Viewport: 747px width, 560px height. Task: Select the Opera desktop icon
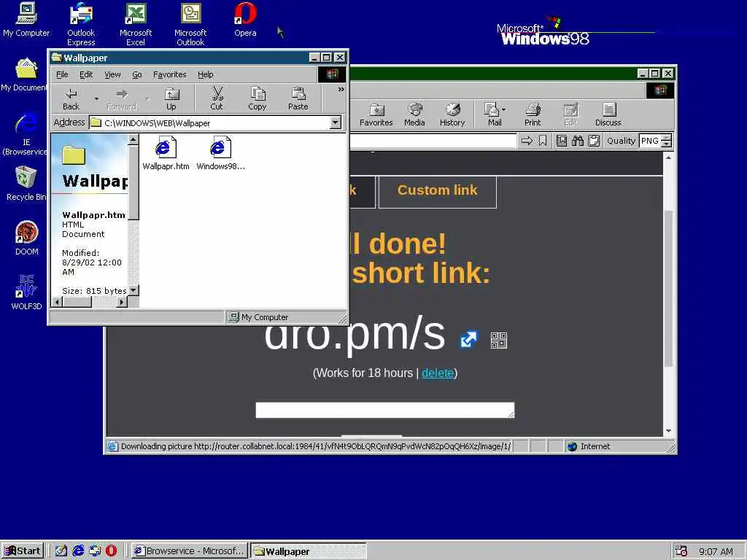click(x=245, y=20)
